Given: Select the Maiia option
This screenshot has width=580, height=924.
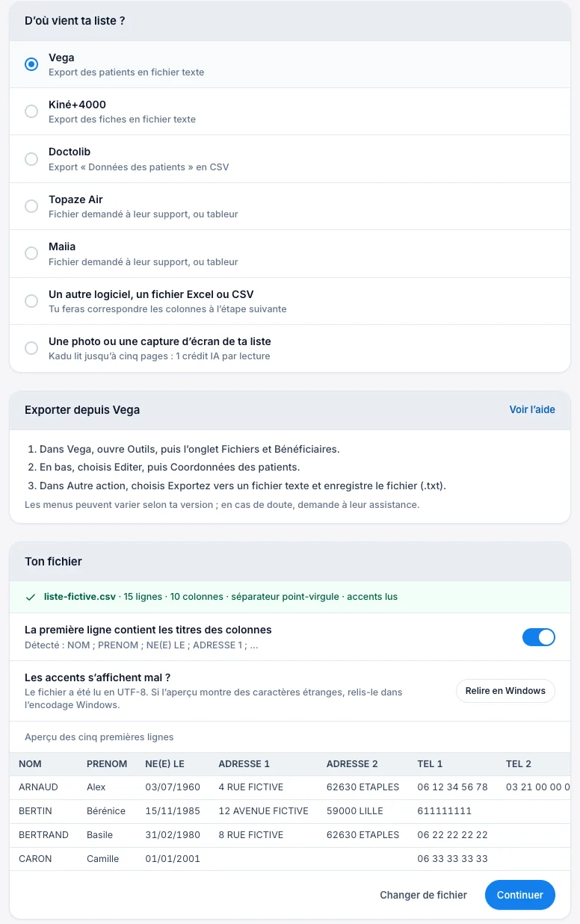Looking at the screenshot, I should pyautogui.click(x=31, y=253).
